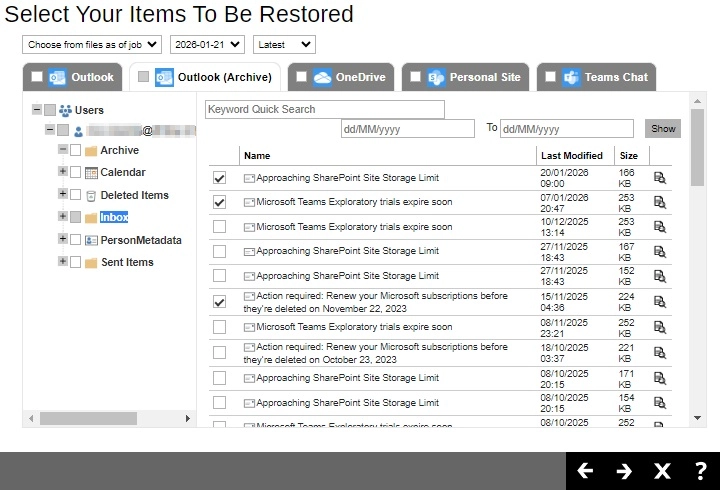The width and height of the screenshot is (720, 490).
Task: Preview the email dated 15/11/2025
Action: coord(660,302)
